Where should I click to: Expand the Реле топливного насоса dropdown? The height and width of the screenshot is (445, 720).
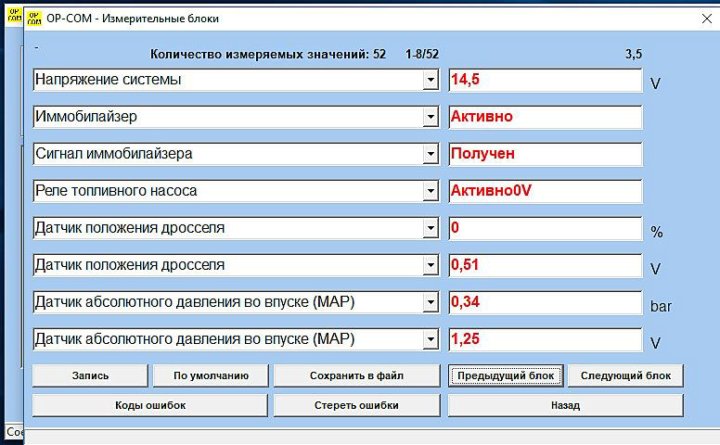(430, 191)
